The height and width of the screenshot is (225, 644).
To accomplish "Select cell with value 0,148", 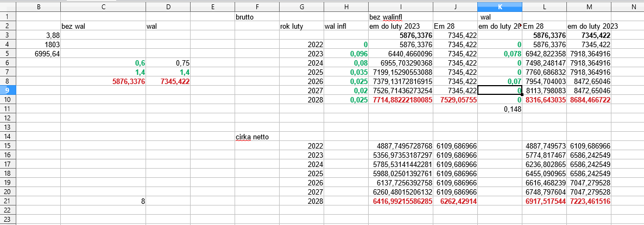I will (x=500, y=109).
